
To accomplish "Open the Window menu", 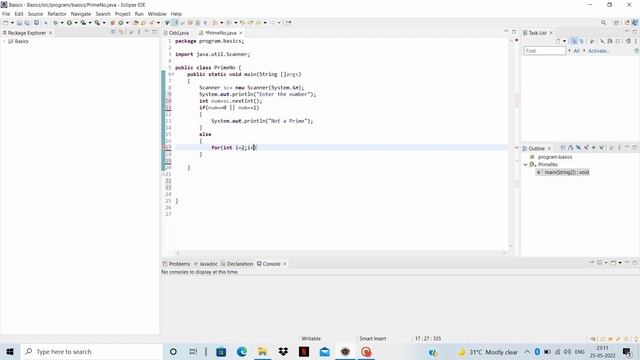I will [157, 14].
